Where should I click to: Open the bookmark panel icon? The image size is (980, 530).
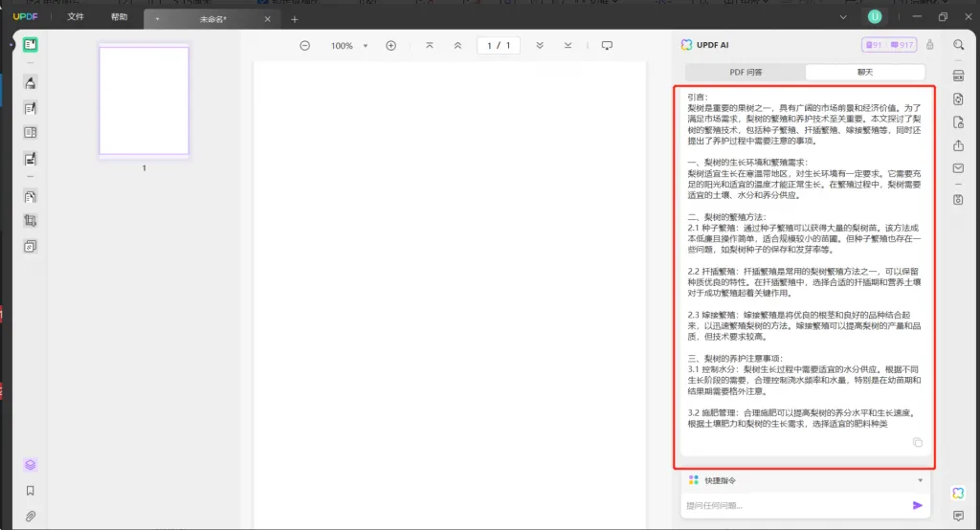pos(30,491)
